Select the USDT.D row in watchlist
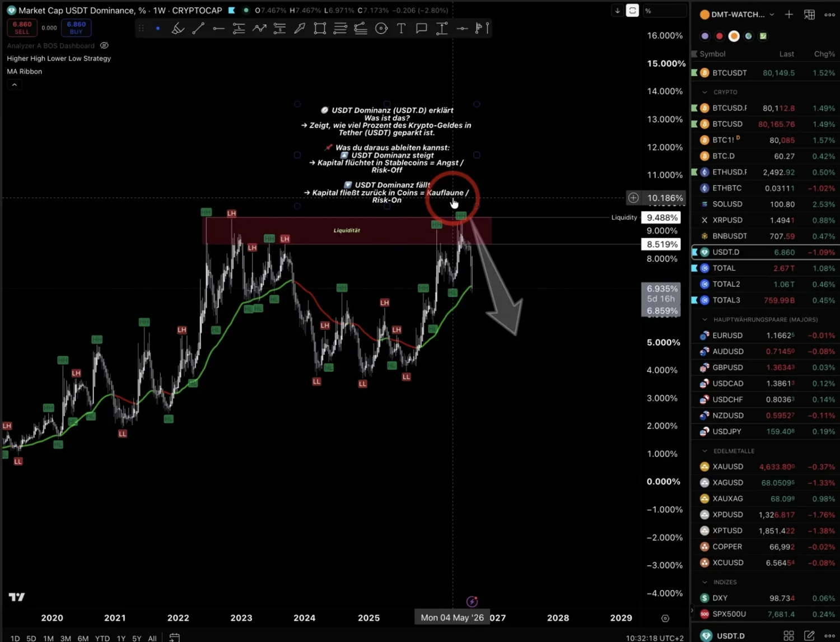Viewport: 840px width, 642px height. (x=765, y=252)
